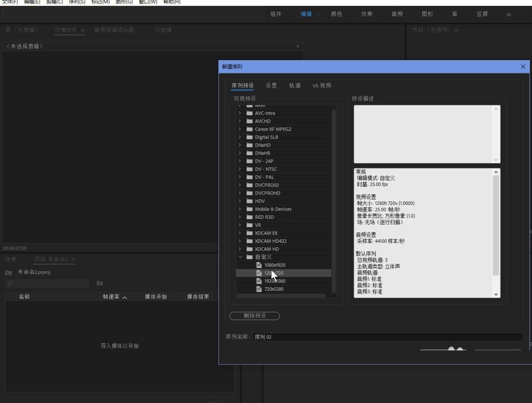Expand the AVC-Intra preset folder
Screen dimensions: 532x403
[x=240, y=113]
